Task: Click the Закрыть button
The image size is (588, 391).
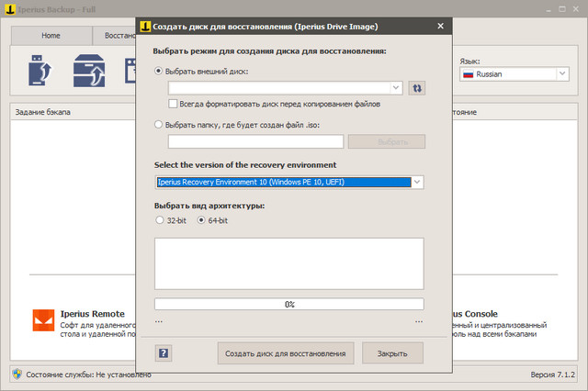Action: click(392, 353)
